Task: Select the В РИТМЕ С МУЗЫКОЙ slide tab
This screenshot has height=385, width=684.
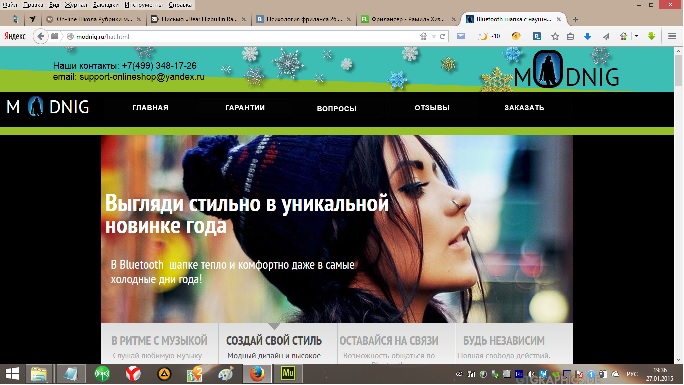Action: point(160,344)
